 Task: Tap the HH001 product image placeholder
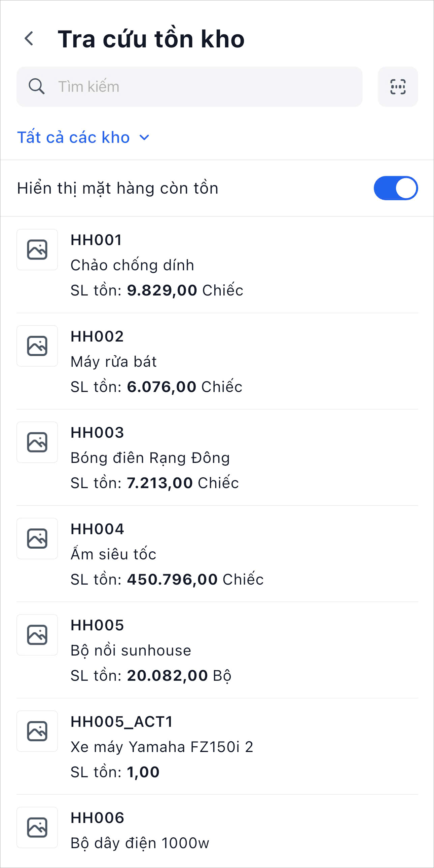pyautogui.click(x=37, y=250)
